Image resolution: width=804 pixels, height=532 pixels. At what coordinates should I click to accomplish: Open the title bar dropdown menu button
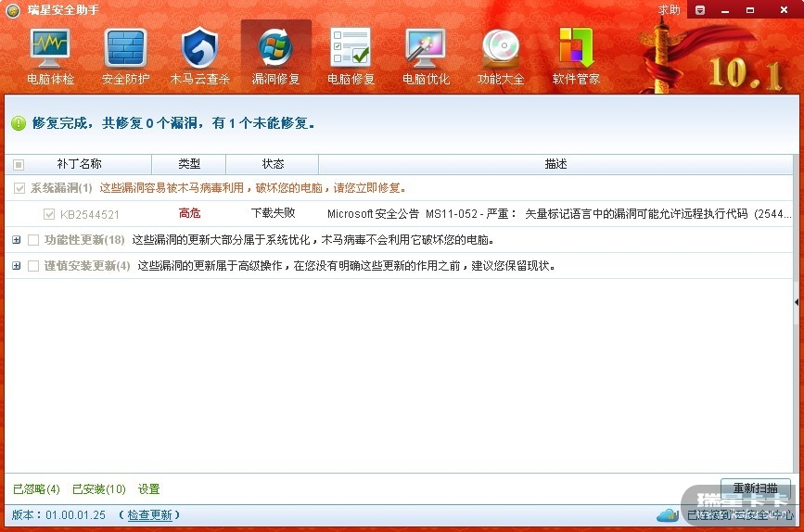700,10
